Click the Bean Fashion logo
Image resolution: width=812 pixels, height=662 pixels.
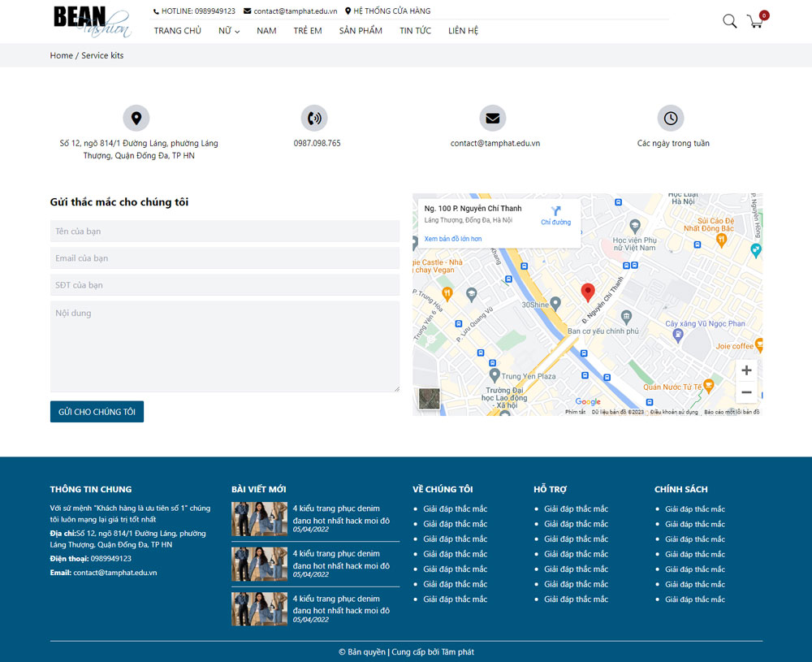pyautogui.click(x=91, y=21)
